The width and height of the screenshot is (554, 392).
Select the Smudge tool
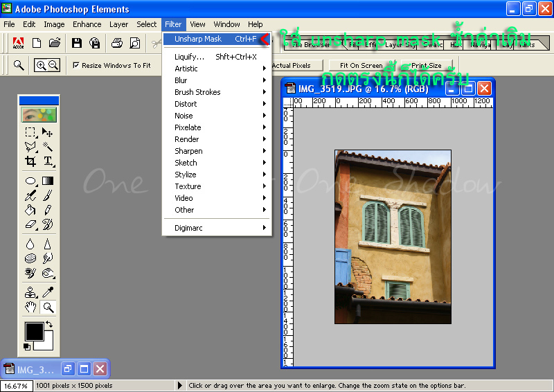[x=47, y=258]
